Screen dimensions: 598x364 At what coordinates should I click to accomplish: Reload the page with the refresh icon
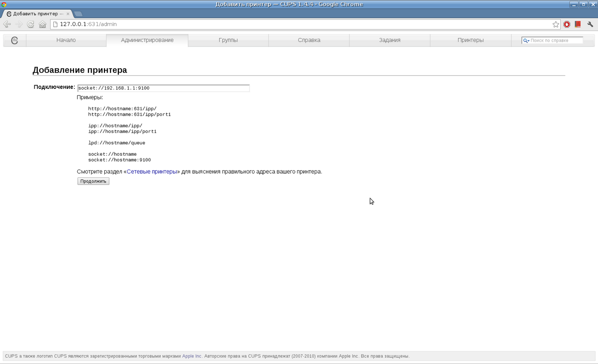pyautogui.click(x=31, y=24)
